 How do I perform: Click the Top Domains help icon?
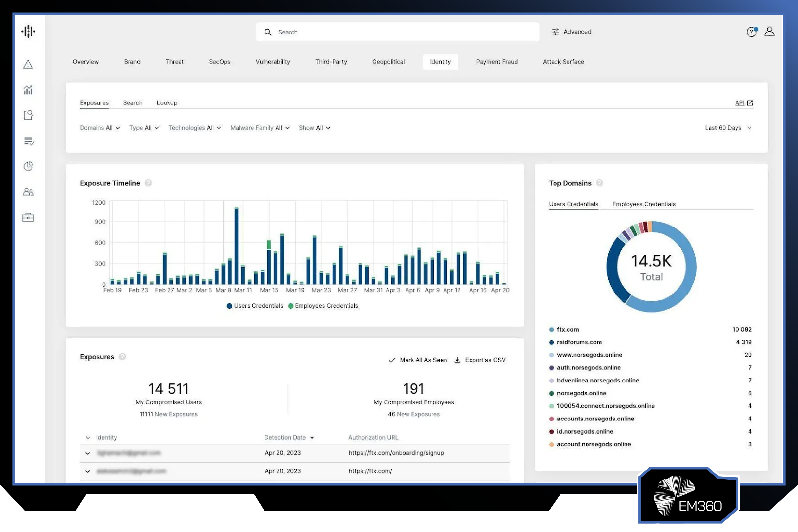coord(599,183)
